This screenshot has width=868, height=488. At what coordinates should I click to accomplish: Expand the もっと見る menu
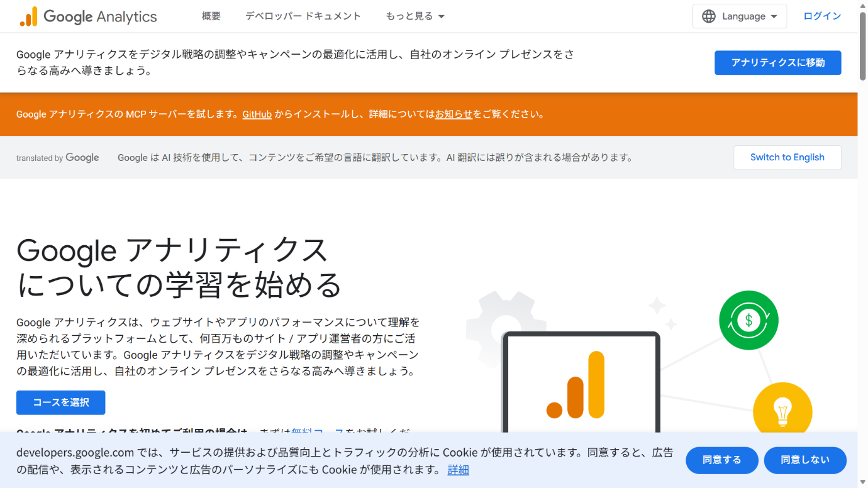(415, 16)
